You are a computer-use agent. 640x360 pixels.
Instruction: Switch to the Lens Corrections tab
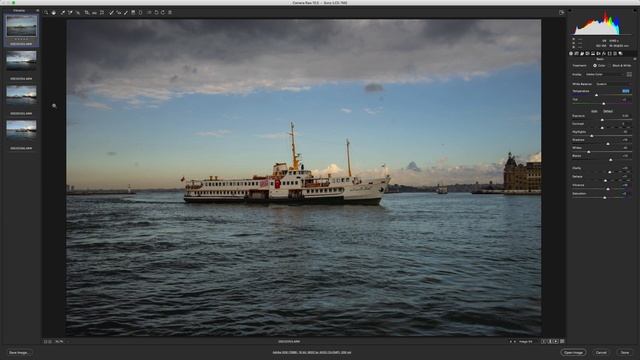click(x=598, y=53)
